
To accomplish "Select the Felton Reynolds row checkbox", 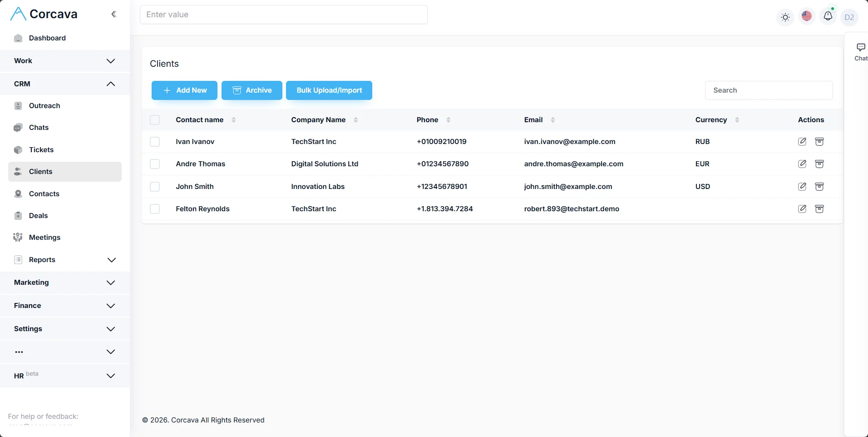I will click(154, 209).
